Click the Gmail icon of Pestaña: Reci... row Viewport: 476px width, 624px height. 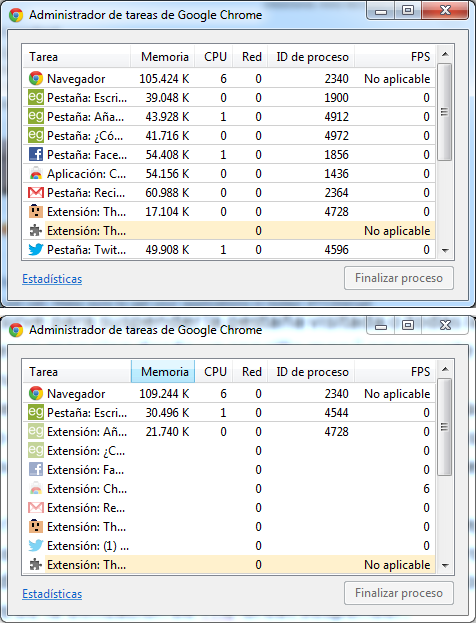pyautogui.click(x=36, y=193)
